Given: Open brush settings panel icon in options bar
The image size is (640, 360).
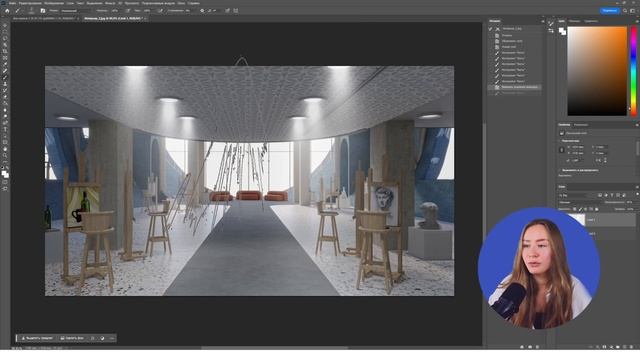Looking at the screenshot, I should pyautogui.click(x=43, y=11).
